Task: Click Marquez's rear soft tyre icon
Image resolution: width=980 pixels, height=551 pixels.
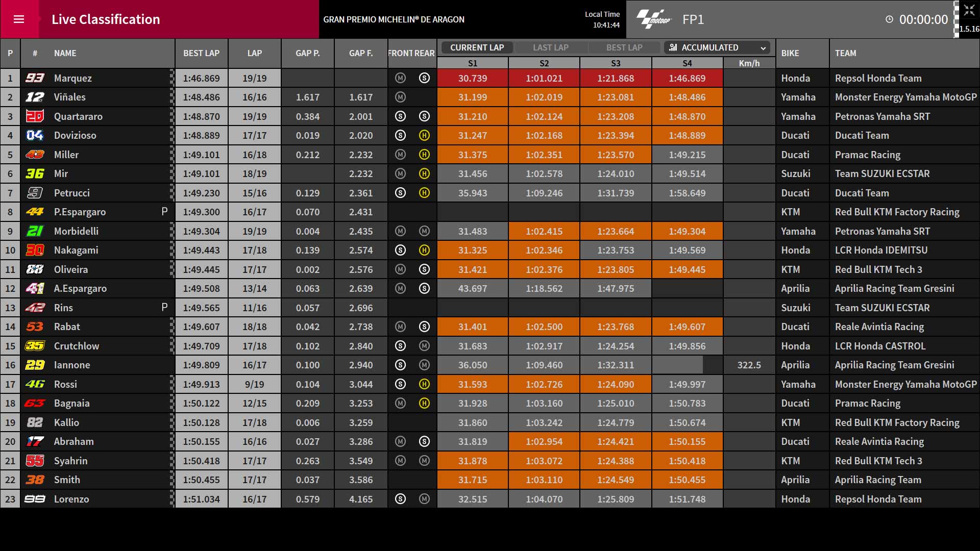Action: (x=424, y=78)
